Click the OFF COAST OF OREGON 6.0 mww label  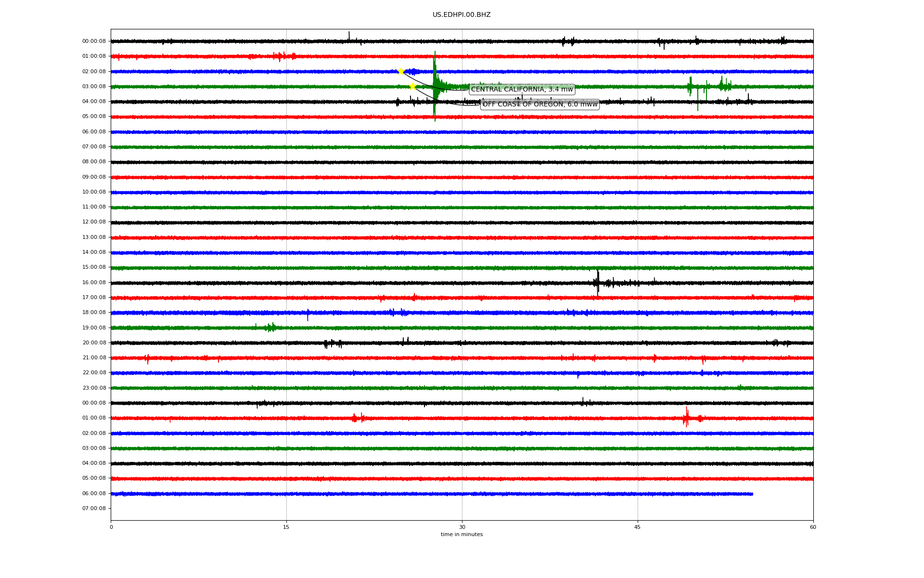[539, 104]
